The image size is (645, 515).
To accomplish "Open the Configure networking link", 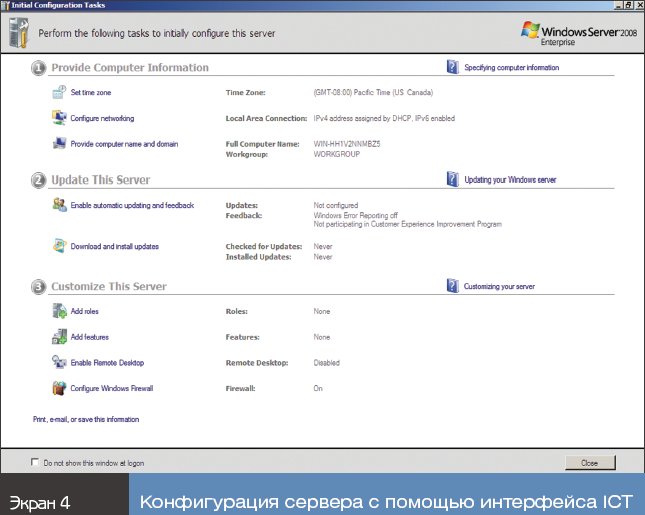I will (x=102, y=118).
